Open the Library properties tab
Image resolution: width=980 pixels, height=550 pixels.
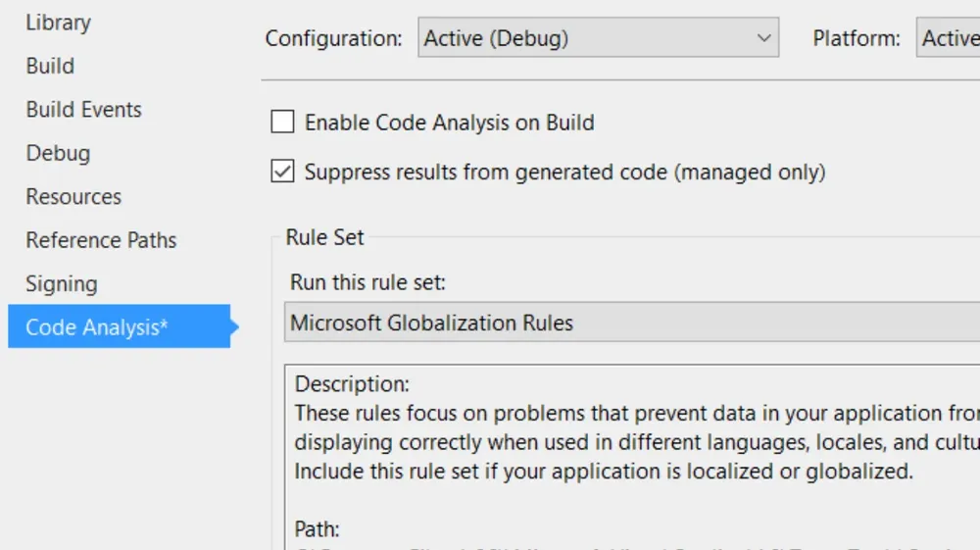tap(58, 23)
